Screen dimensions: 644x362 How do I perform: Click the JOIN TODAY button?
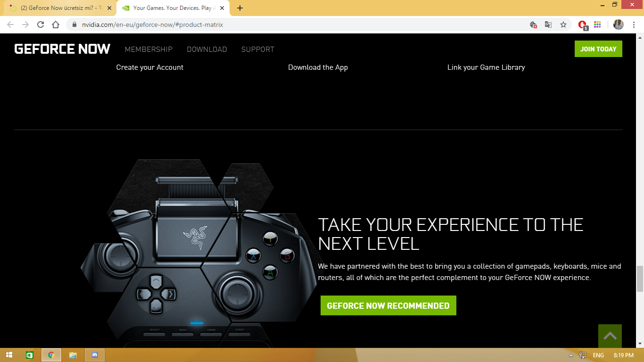(598, 49)
